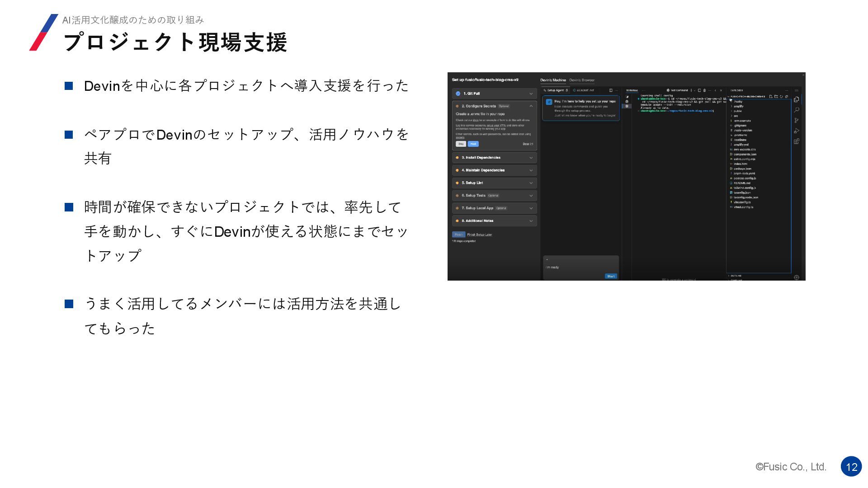The width and height of the screenshot is (868, 488).
Task: Click the Git Pull completed checkmark
Action: pos(458,94)
